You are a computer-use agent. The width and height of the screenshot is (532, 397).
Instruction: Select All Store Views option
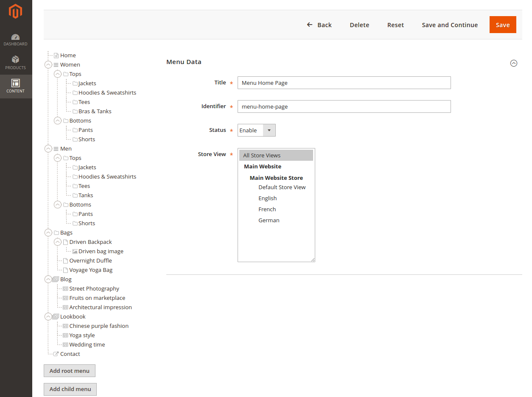coord(276,155)
